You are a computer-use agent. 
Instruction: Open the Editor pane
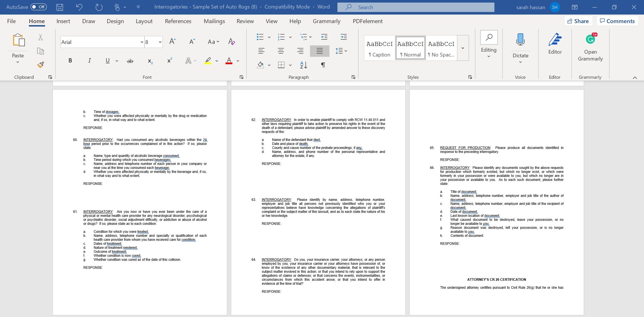click(x=554, y=44)
